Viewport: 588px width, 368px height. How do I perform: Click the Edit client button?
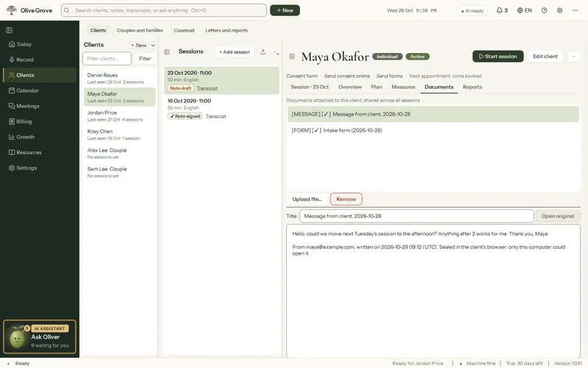545,57
